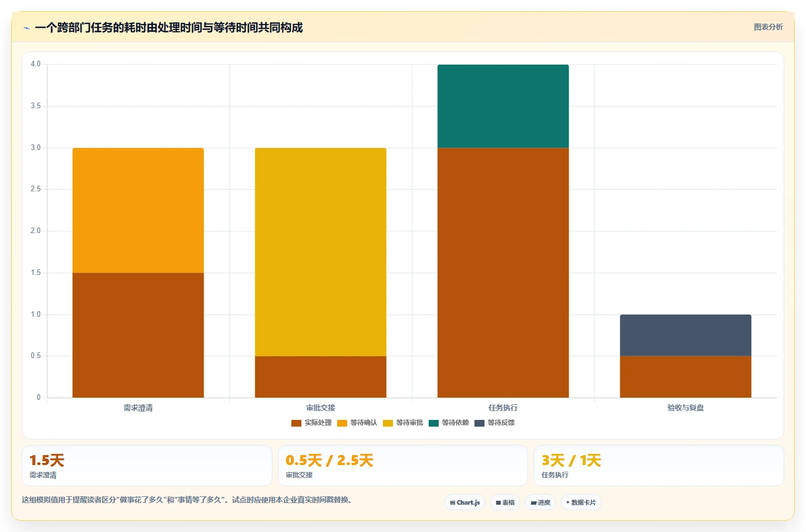This screenshot has height=532, width=806.
Task: Click the 0.5天 / 2.5天 审批交接 card
Action: (402, 466)
